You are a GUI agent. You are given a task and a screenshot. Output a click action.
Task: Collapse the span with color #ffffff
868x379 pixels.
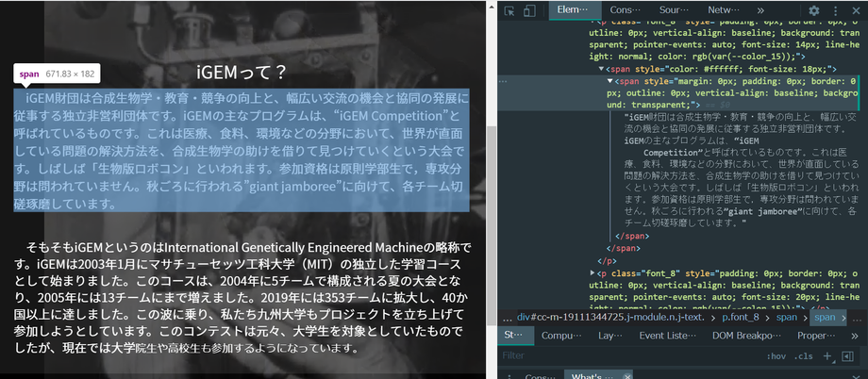click(x=602, y=69)
